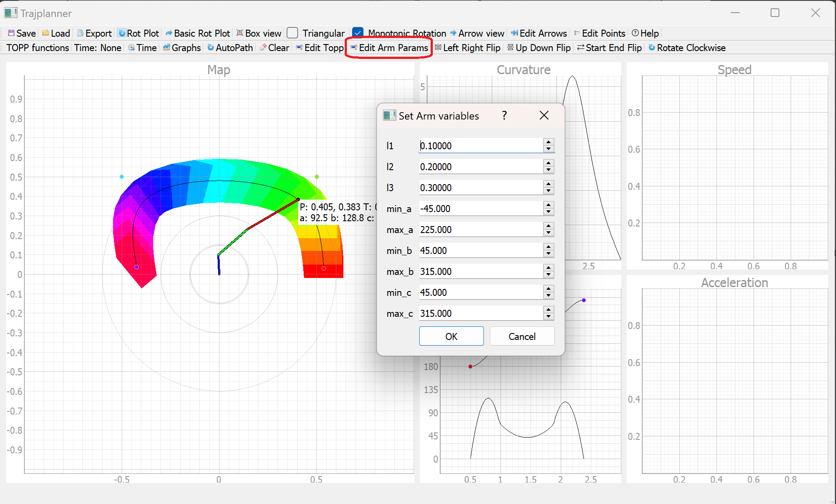Open the Rot Plot view

138,33
